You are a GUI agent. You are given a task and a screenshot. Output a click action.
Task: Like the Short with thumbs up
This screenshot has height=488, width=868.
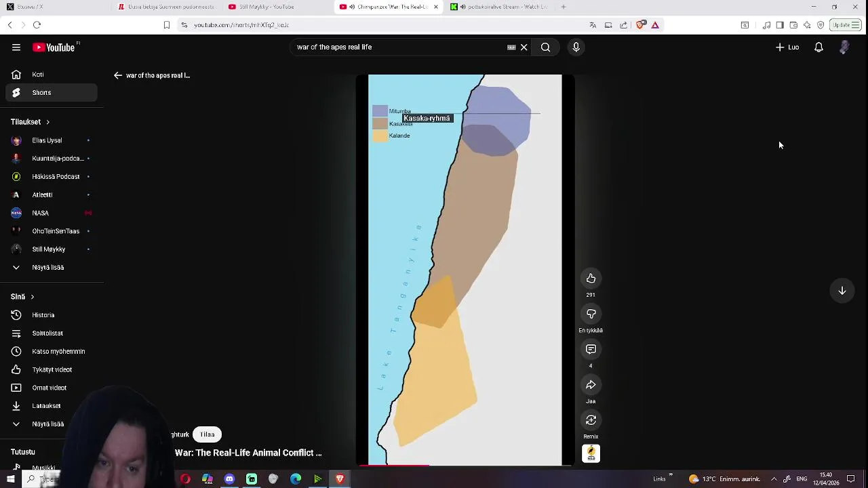click(591, 279)
